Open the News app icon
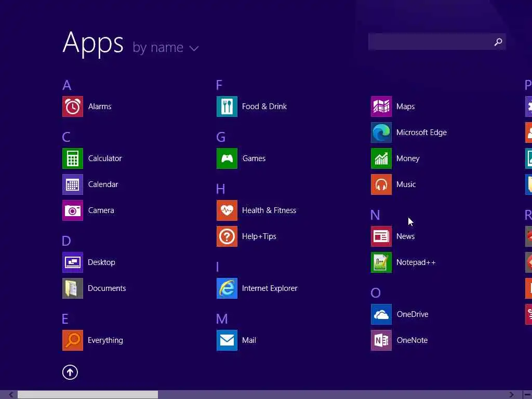 [381, 236]
